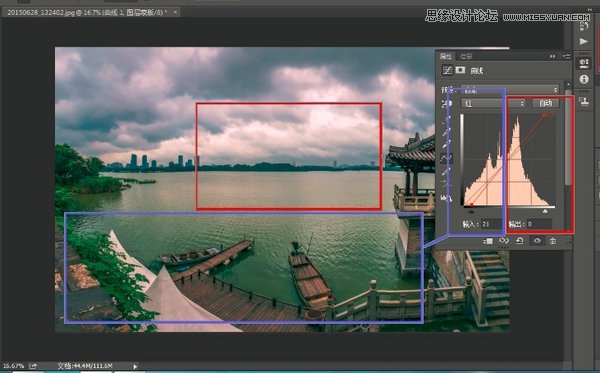Open the Properties panel flyout menu
This screenshot has width=600, height=373.
[x=566, y=56]
